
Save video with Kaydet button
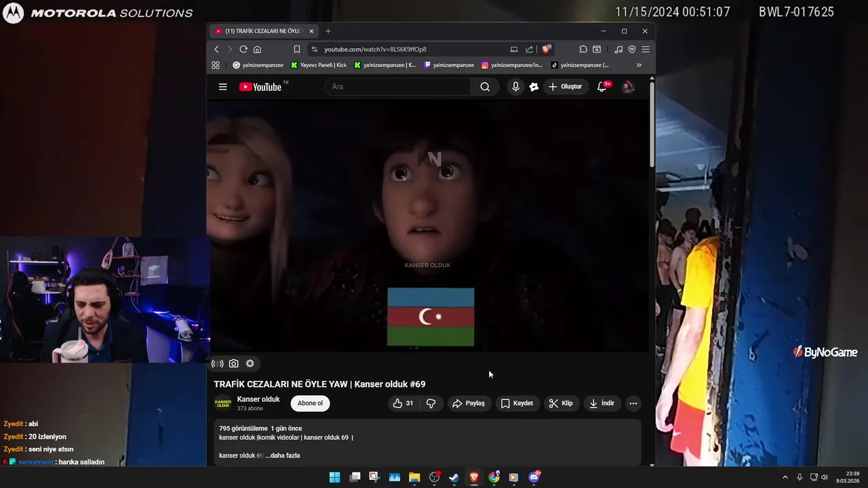tap(517, 403)
